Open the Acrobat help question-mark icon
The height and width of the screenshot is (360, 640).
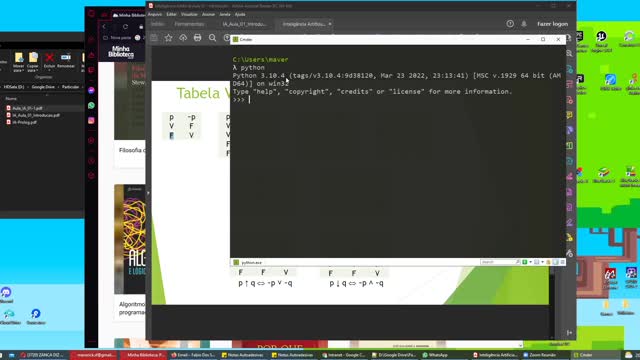click(x=510, y=24)
